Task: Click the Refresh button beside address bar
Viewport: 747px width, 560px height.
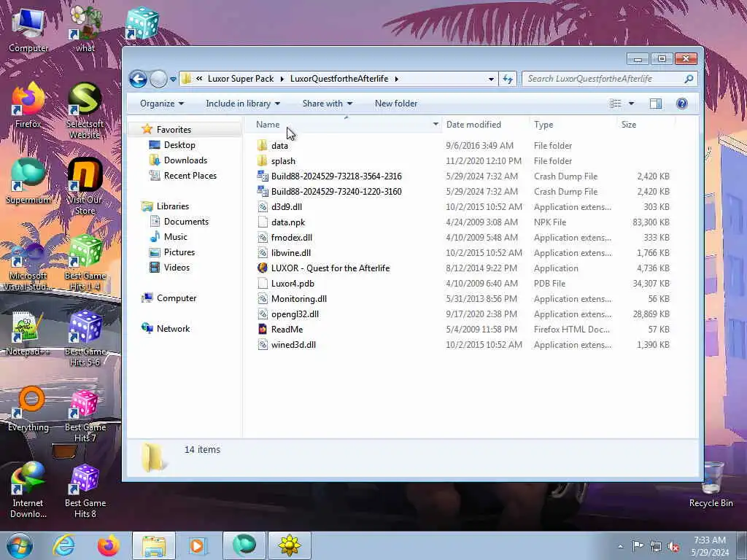Action: pos(508,79)
